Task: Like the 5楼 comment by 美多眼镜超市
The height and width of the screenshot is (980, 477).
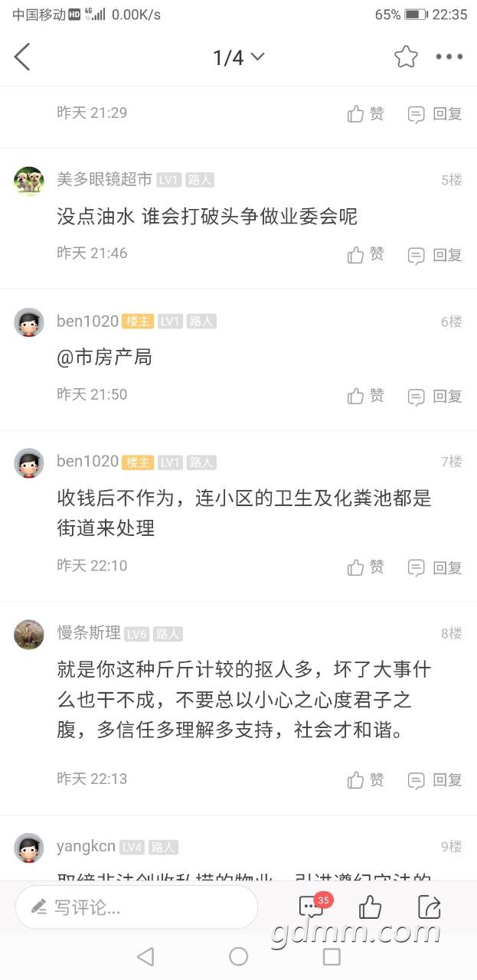Action: [x=365, y=255]
